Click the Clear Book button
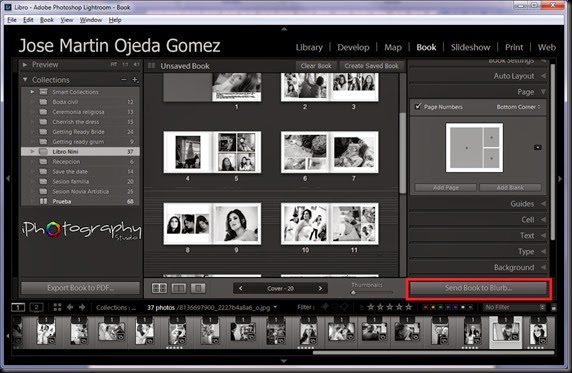This screenshot has height=373, width=572. [316, 66]
